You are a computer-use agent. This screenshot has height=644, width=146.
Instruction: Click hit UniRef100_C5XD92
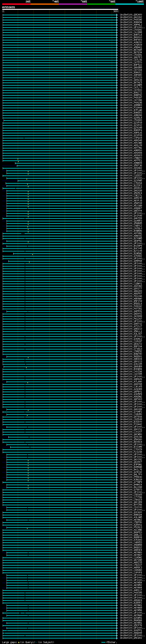pyautogui.click(x=131, y=30)
